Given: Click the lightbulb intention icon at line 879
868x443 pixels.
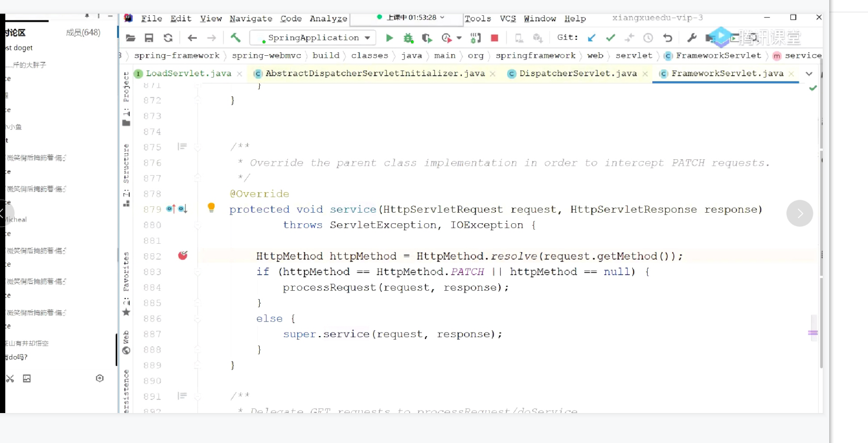Looking at the screenshot, I should pos(212,207).
